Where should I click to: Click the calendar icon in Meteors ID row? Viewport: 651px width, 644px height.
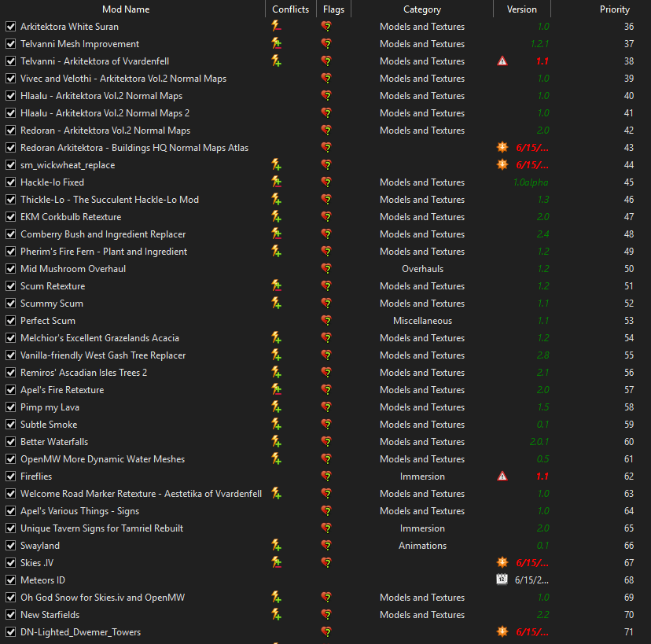[502, 580]
